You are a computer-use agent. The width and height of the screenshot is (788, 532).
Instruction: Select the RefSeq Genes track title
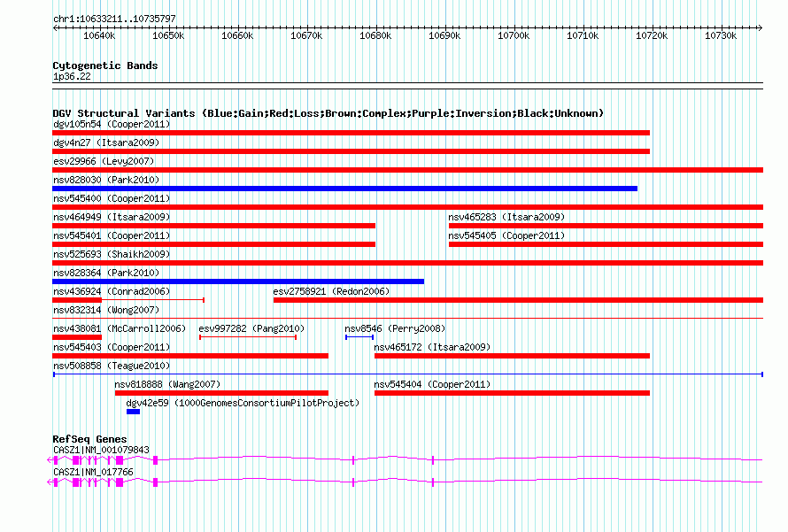coord(89,439)
